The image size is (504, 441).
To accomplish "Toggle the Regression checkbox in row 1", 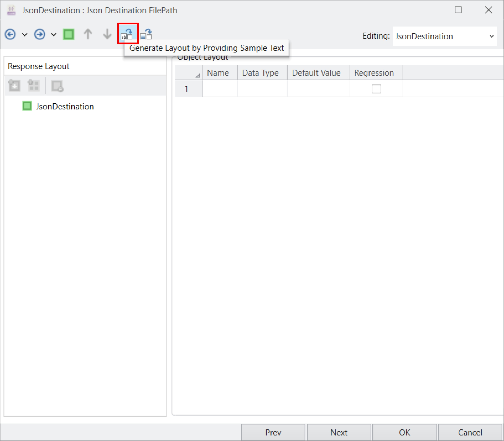I will [376, 89].
